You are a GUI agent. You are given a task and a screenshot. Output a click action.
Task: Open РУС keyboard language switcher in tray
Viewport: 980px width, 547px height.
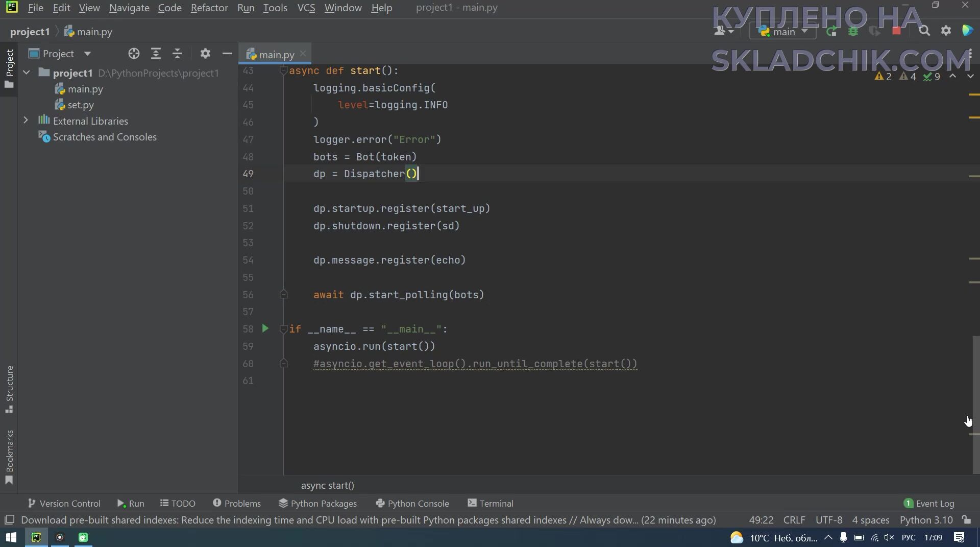(909, 537)
